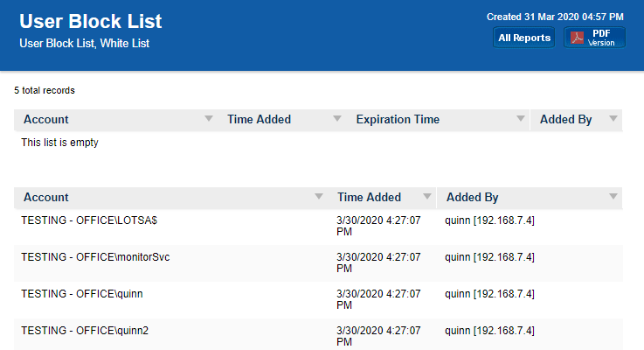Select the TESTING - OFFICE\quinn2 account row
The height and width of the screenshot is (350, 644).
(85, 331)
